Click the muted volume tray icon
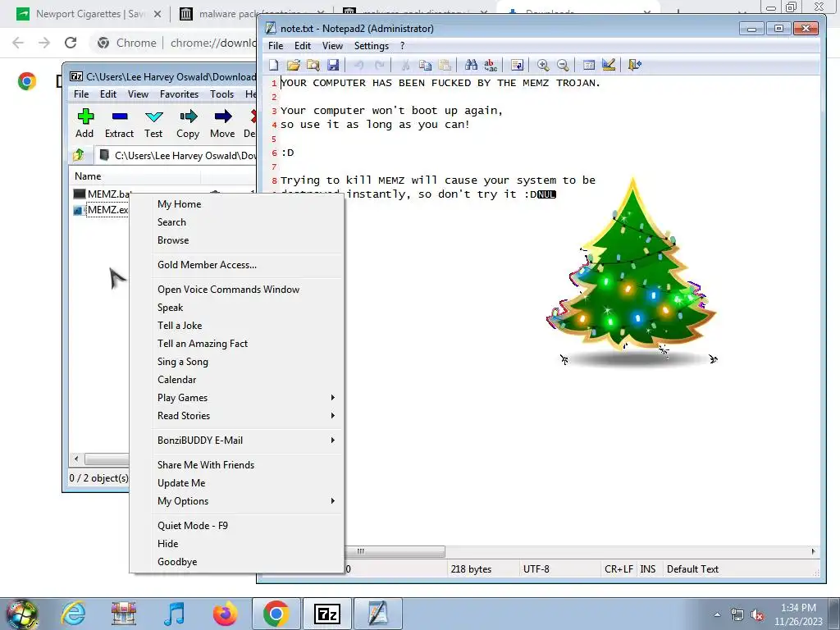 pos(757,615)
